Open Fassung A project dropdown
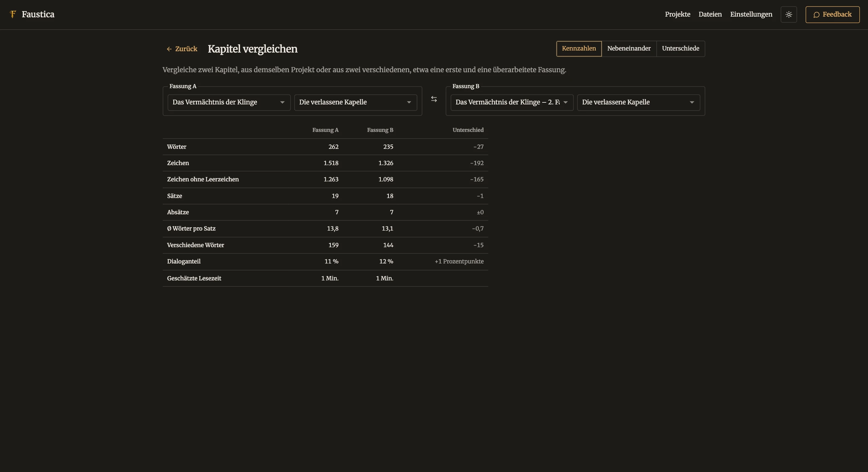 point(229,102)
